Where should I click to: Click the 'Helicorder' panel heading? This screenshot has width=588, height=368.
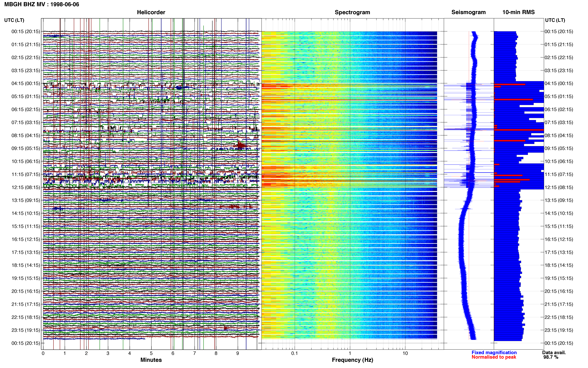[151, 12]
